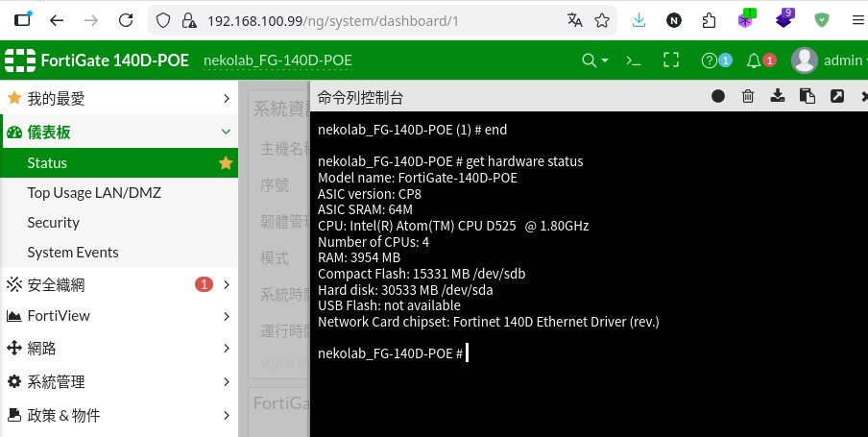
Task: Click the browser back arrow
Action: (57, 20)
